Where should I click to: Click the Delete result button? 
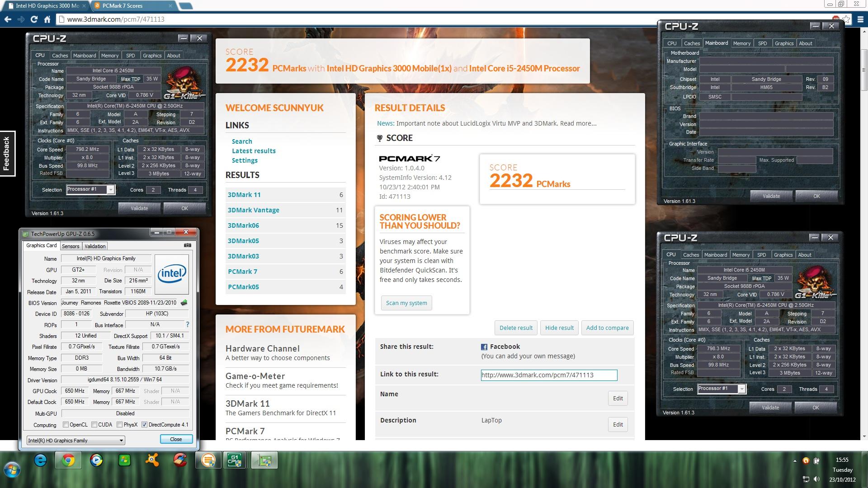click(x=516, y=328)
